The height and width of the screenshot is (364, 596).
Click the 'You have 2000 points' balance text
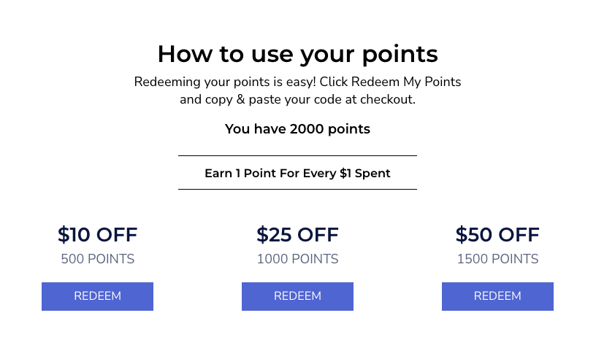click(297, 129)
